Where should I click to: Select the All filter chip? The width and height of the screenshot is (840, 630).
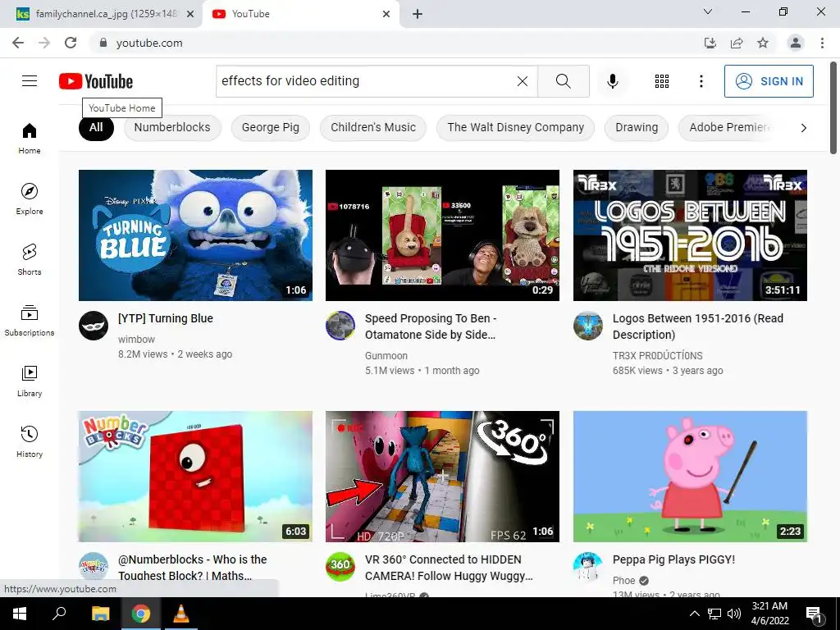coord(96,127)
